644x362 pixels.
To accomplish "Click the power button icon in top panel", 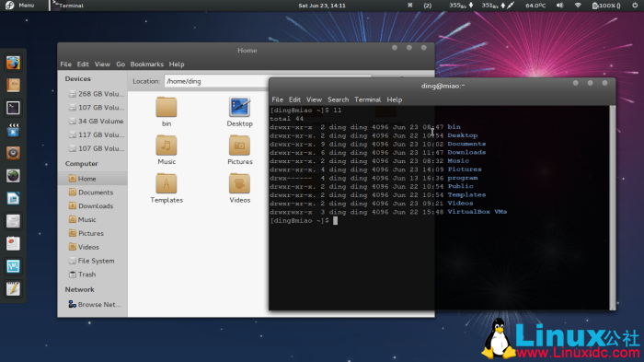I will (x=635, y=6).
